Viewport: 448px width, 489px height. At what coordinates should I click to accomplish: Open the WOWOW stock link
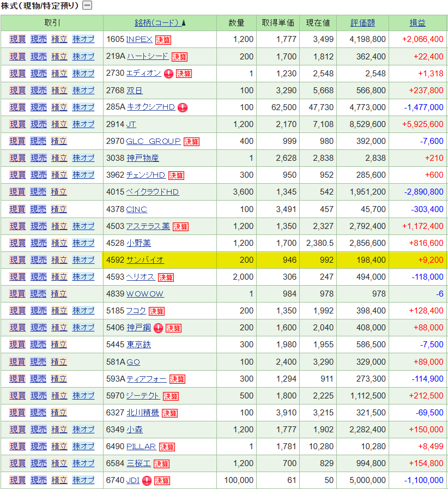pos(145,294)
